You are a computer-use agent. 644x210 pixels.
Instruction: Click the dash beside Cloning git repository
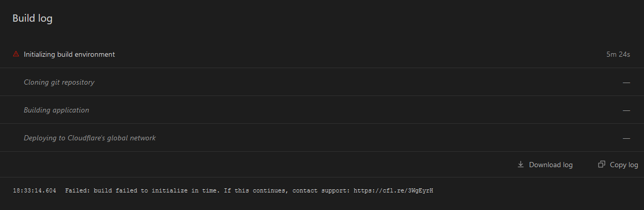[x=626, y=83]
